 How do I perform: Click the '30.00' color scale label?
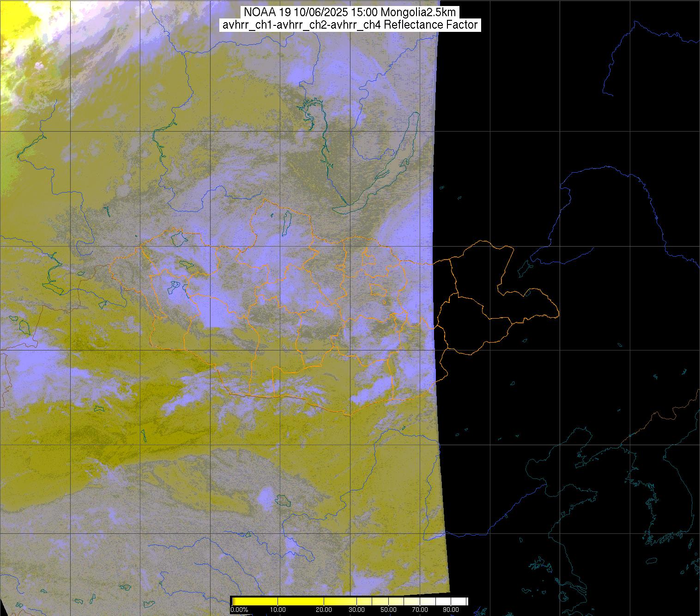(357, 610)
